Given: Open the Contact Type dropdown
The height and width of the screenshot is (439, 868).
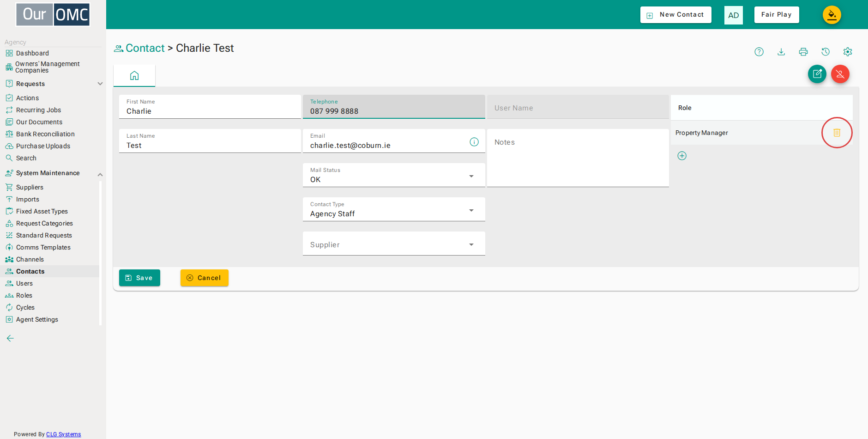Looking at the screenshot, I should (x=394, y=209).
